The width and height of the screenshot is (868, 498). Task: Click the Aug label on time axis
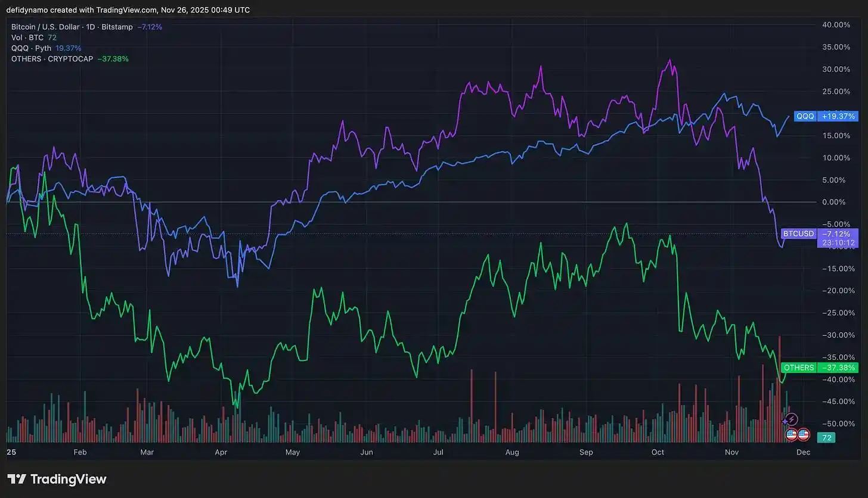coord(512,452)
